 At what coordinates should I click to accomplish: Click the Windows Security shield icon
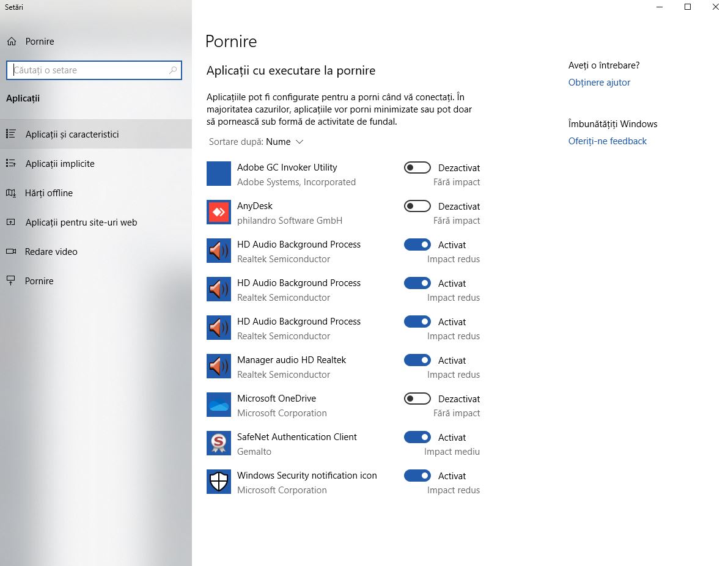218,482
